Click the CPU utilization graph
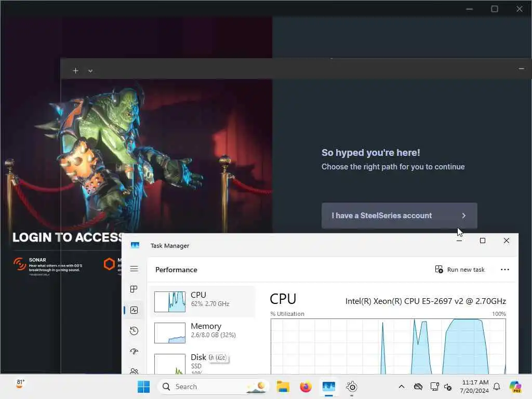532x399 pixels. click(x=388, y=347)
